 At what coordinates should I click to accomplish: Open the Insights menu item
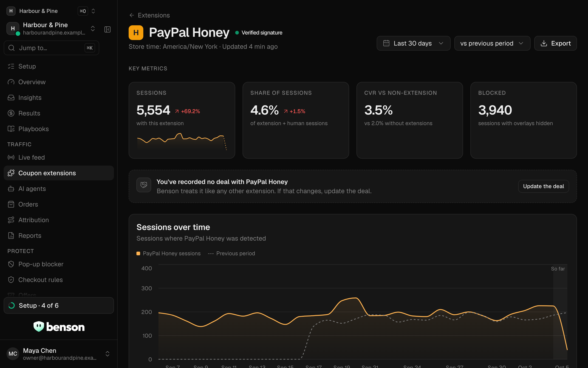(x=59, y=98)
